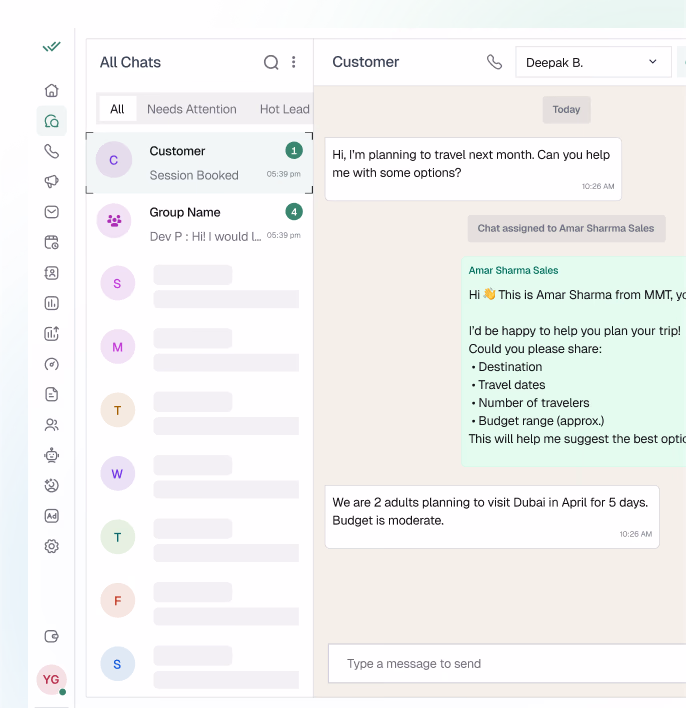Open the settings gear in sidebar
The image size is (686, 708).
[x=52, y=546]
